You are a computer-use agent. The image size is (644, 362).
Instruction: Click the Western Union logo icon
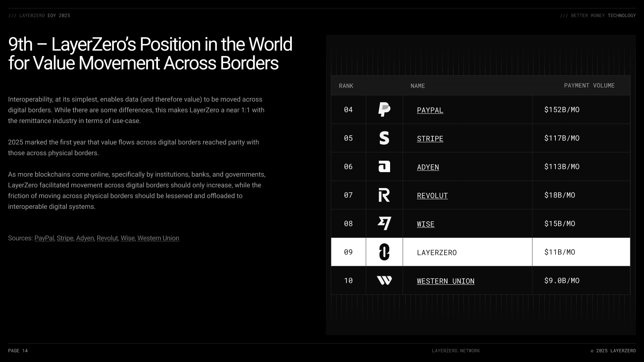[x=384, y=281]
